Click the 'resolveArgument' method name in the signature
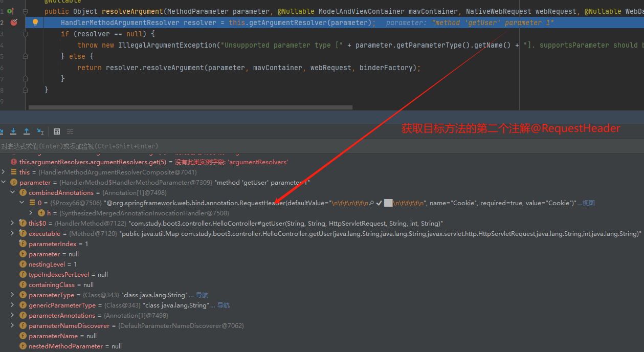 (132, 11)
